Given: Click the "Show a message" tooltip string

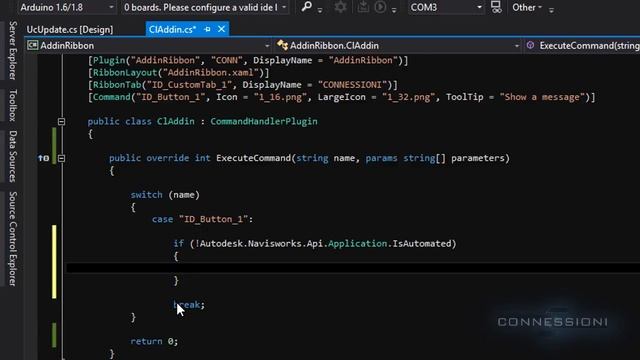Looking at the screenshot, I should pos(542,97).
